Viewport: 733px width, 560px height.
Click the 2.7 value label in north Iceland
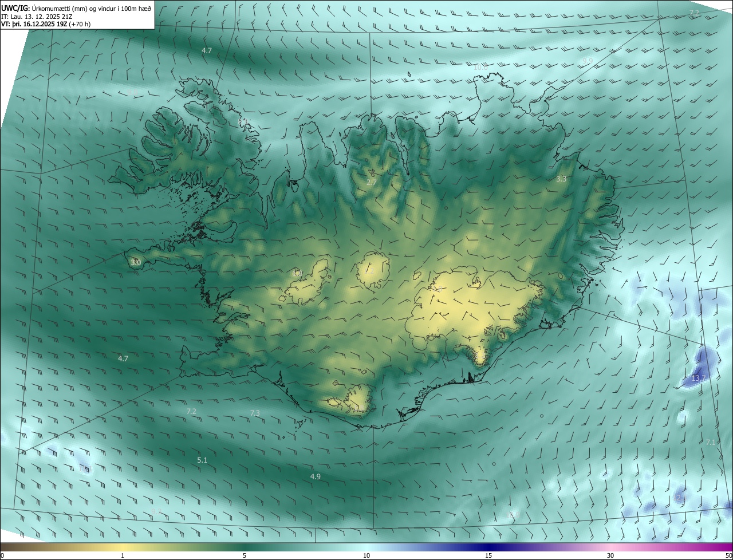[x=372, y=183]
